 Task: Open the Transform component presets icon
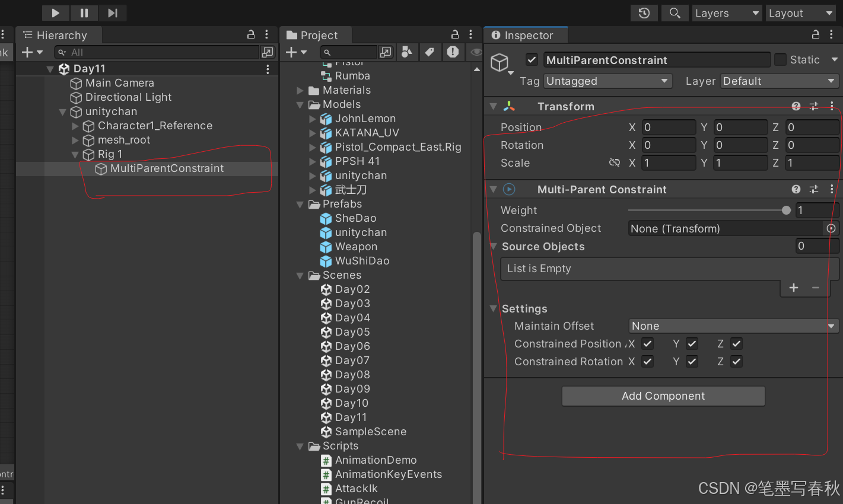pyautogui.click(x=813, y=106)
